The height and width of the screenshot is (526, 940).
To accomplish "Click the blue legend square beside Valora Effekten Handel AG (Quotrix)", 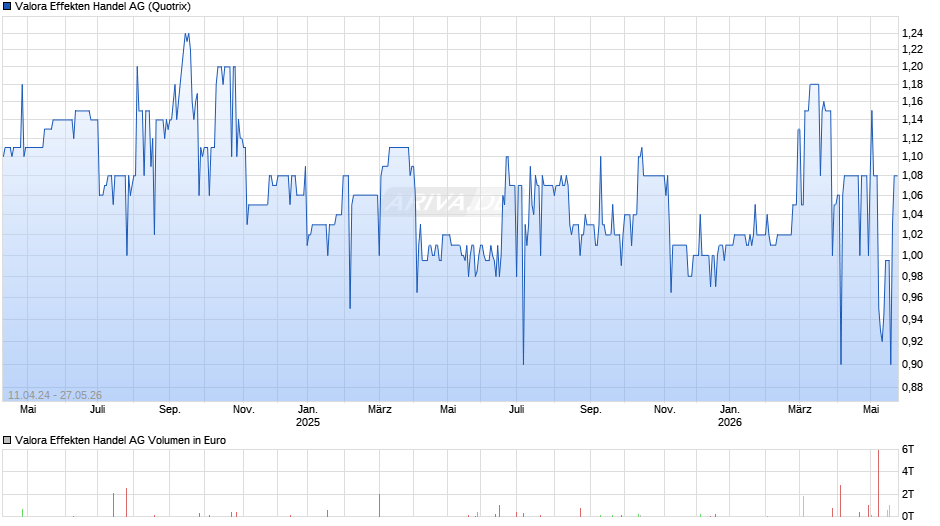I will pyautogui.click(x=7, y=7).
